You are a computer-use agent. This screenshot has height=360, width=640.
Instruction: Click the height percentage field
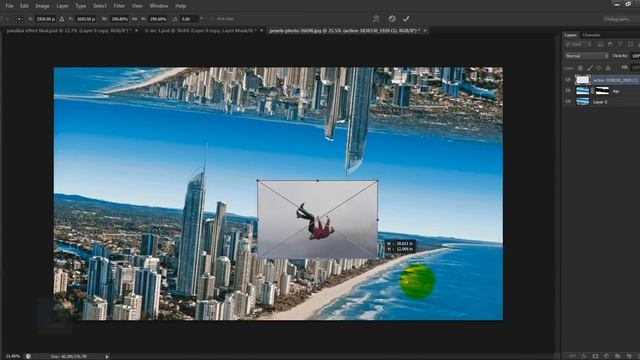pos(158,19)
